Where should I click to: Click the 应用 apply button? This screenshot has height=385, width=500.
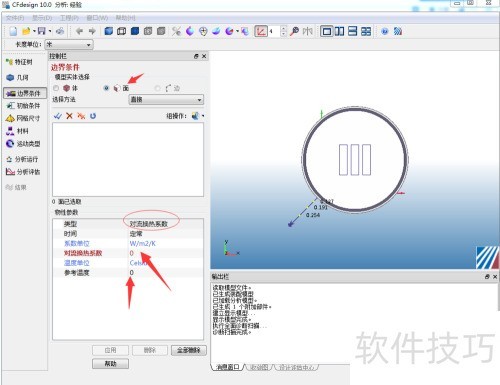click(110, 350)
